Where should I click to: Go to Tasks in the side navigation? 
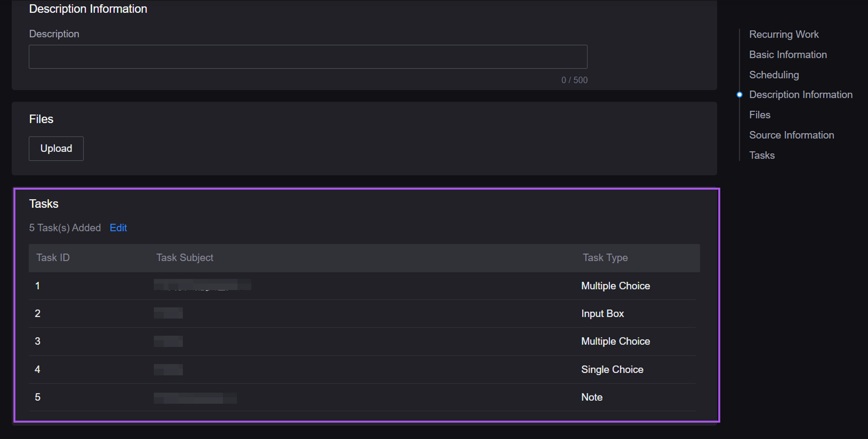tap(761, 155)
